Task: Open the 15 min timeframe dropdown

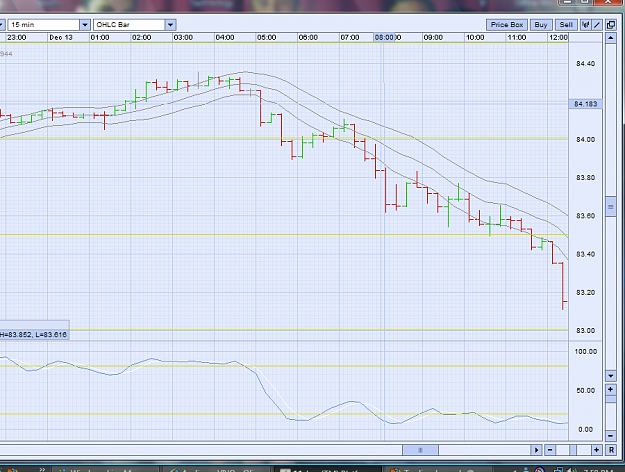Action: [85, 25]
